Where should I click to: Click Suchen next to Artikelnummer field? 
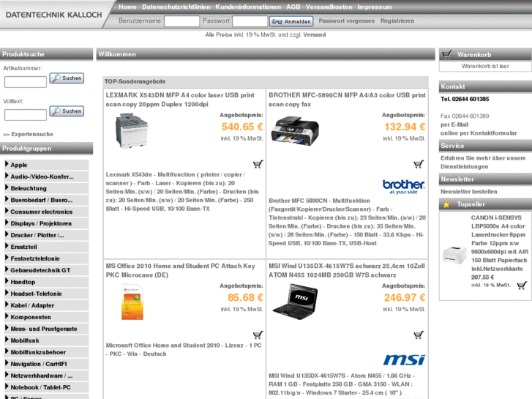tap(67, 78)
